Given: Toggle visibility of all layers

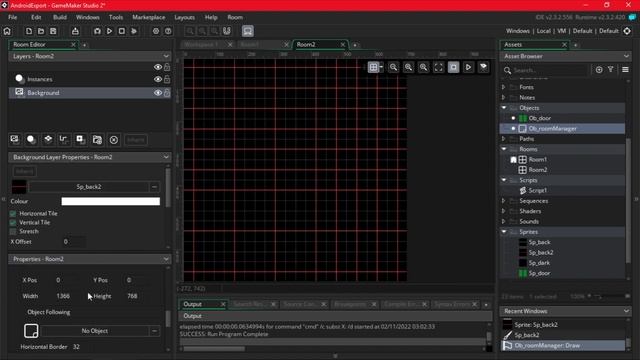Looking at the screenshot, I should [158, 67].
